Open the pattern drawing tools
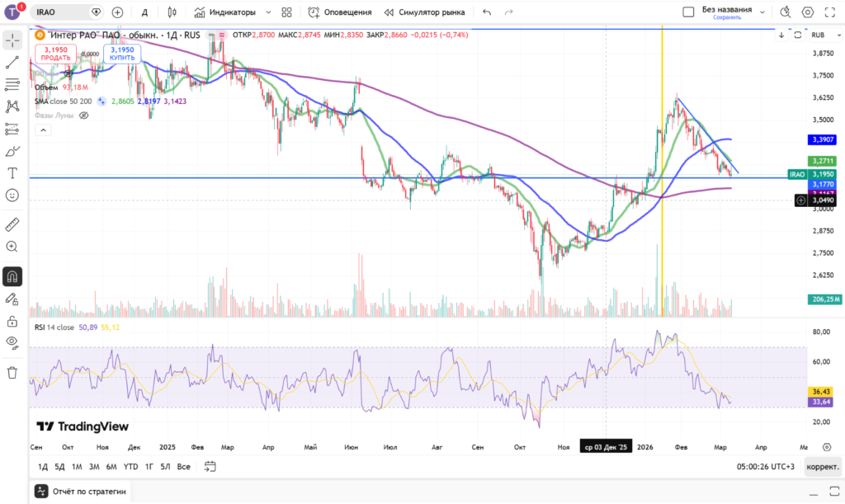Image resolution: width=845 pixels, height=504 pixels. click(x=12, y=106)
